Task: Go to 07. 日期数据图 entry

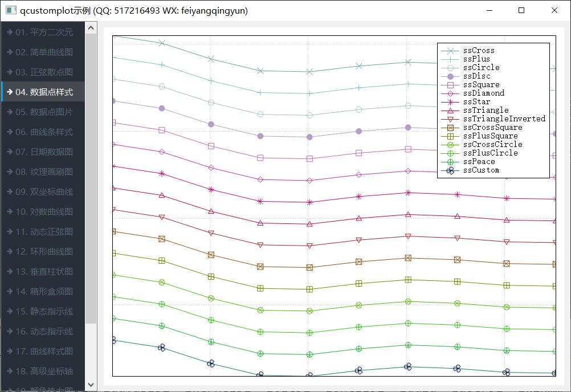Action: [43, 152]
